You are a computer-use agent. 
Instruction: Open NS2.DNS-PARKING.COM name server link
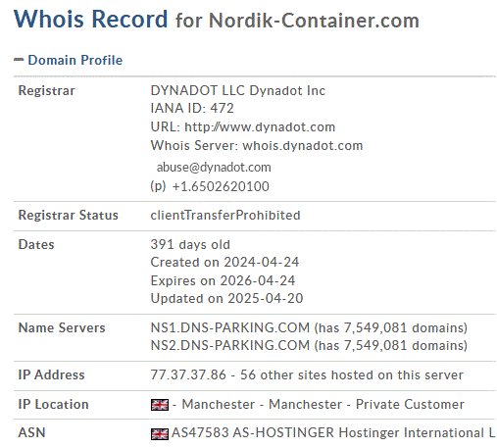(x=230, y=345)
